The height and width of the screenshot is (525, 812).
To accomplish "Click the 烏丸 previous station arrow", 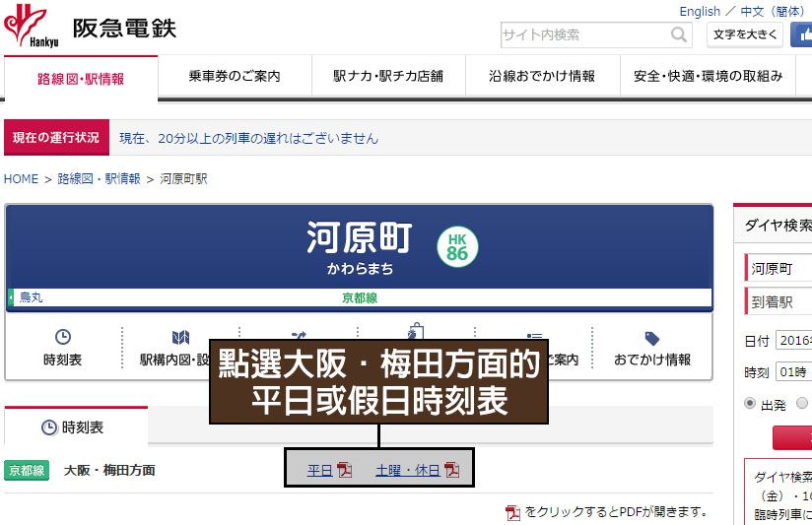I will [11, 297].
